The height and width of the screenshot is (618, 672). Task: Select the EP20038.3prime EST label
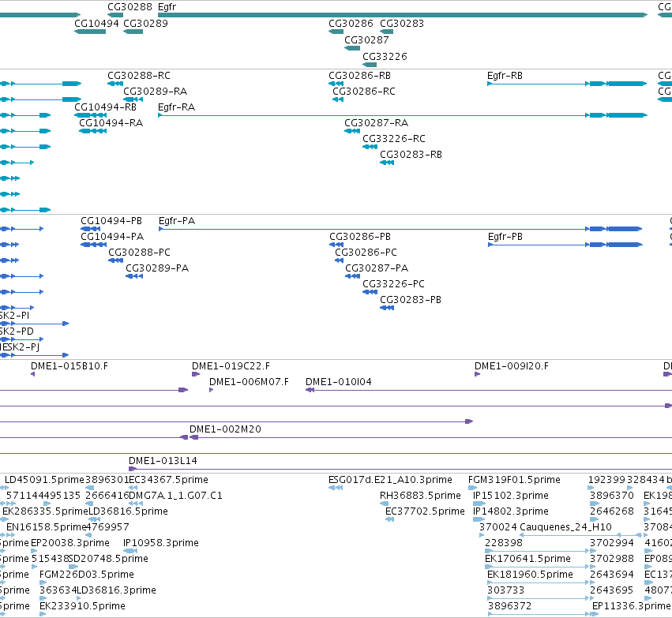(69, 544)
